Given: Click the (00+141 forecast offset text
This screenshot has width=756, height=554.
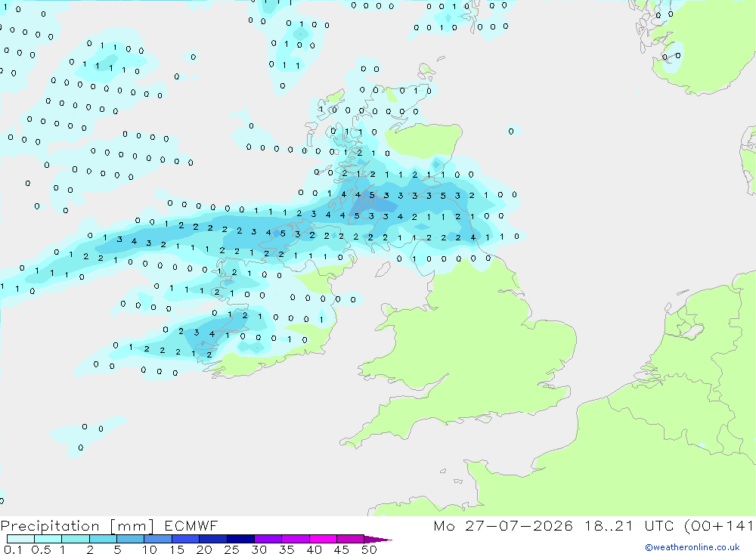Looking at the screenshot, I should [720, 525].
